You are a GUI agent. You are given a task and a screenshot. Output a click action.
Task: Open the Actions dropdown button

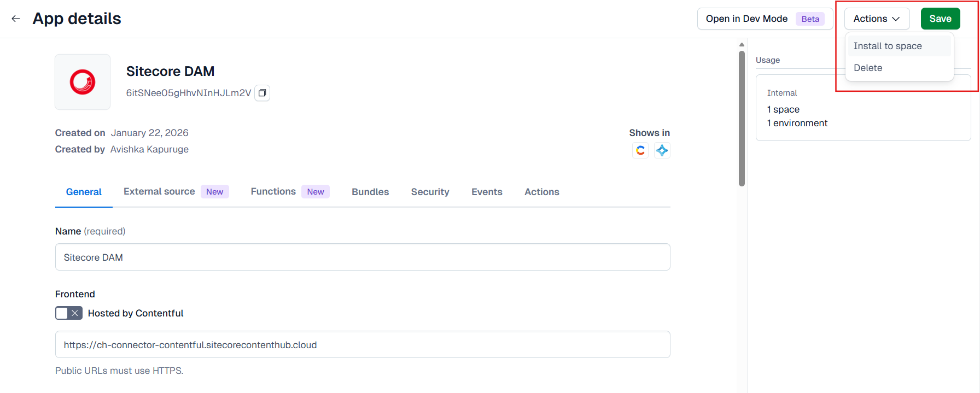click(x=877, y=19)
